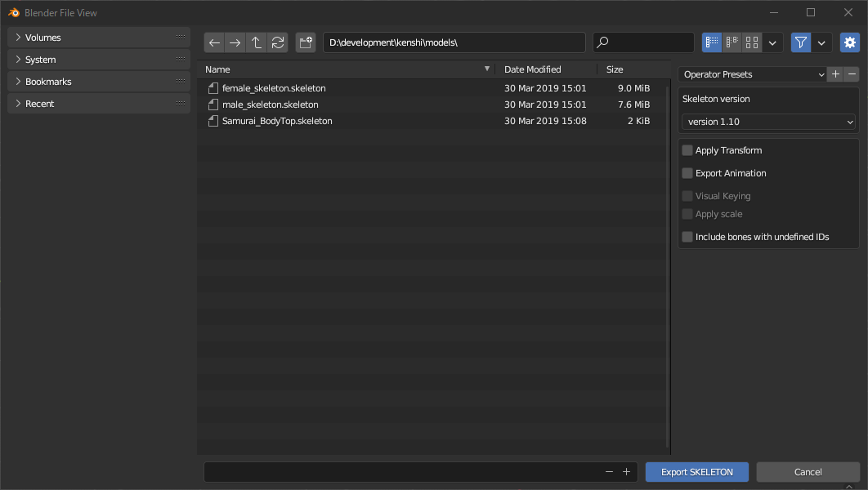The height and width of the screenshot is (490, 868).
Task: Toggle the Visual Keying checkbox
Action: (x=687, y=196)
